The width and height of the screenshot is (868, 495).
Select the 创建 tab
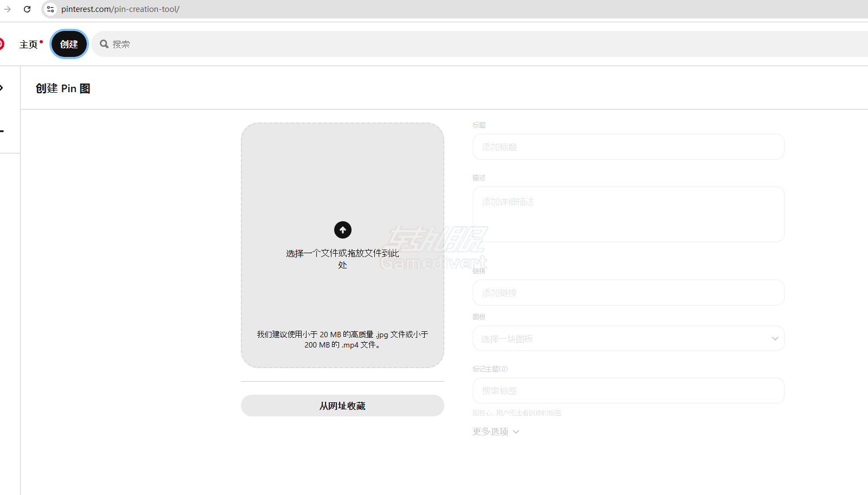click(69, 44)
